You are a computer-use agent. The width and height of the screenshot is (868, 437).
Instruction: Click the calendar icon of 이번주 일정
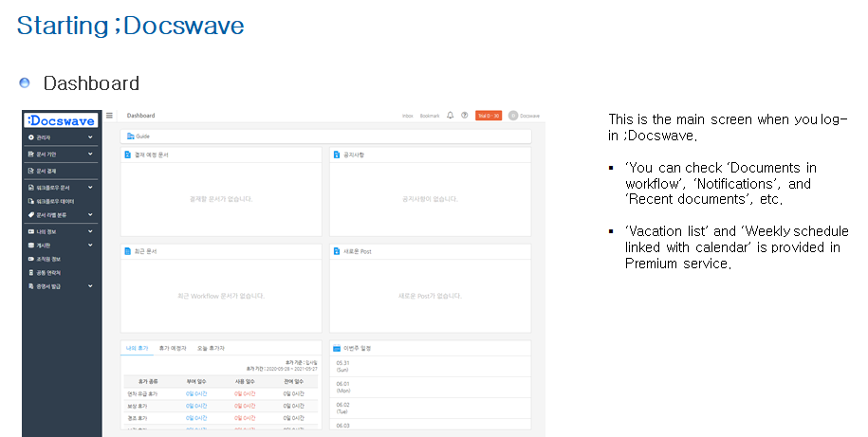pos(337,348)
